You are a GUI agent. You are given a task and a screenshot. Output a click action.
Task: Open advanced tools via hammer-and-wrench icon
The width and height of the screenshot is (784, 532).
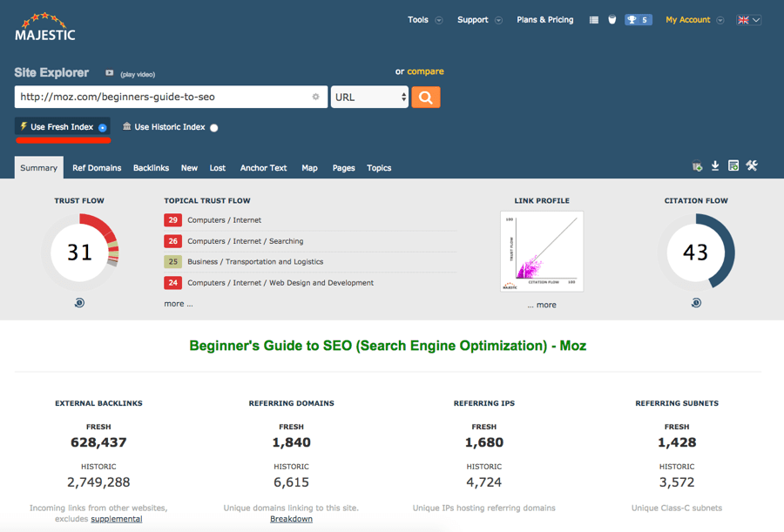pos(752,165)
